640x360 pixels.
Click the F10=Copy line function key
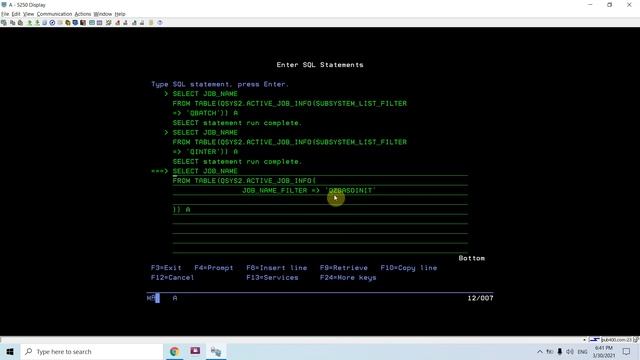(409, 268)
